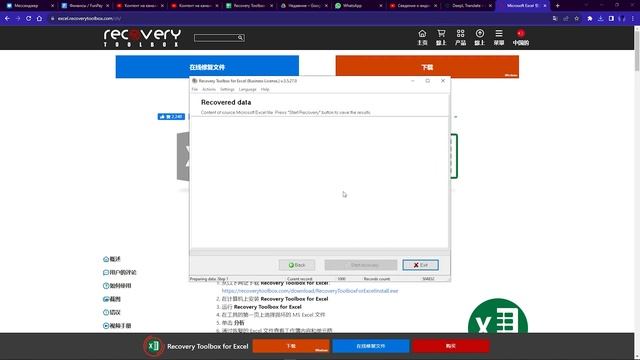
Task: Click the Recovered data heading
Action: point(226,102)
